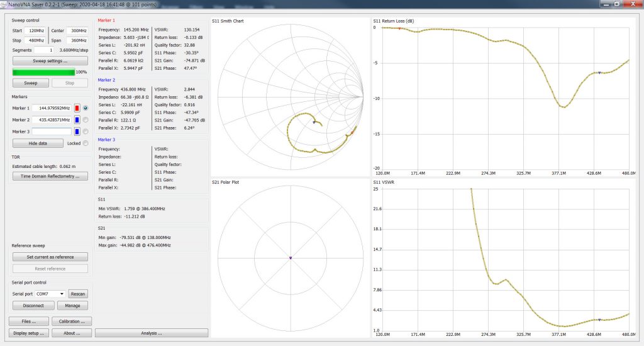Disconnect from the serial device

pyautogui.click(x=33, y=306)
